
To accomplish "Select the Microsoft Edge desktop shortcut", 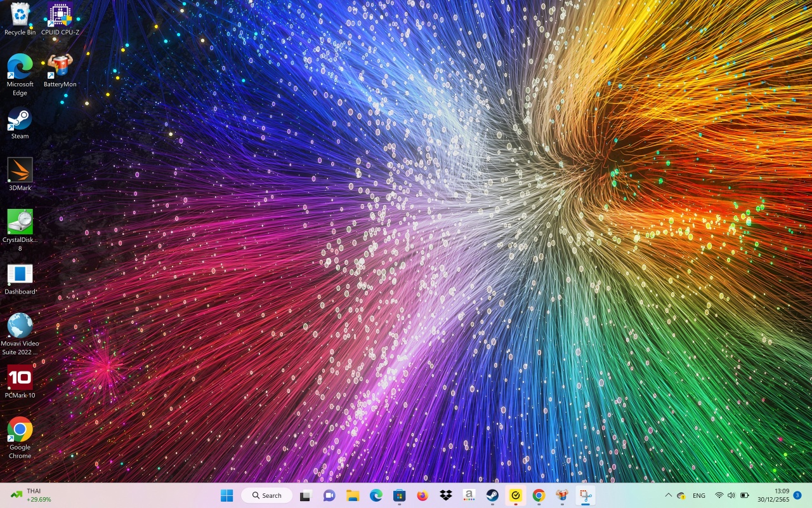I will [x=20, y=75].
